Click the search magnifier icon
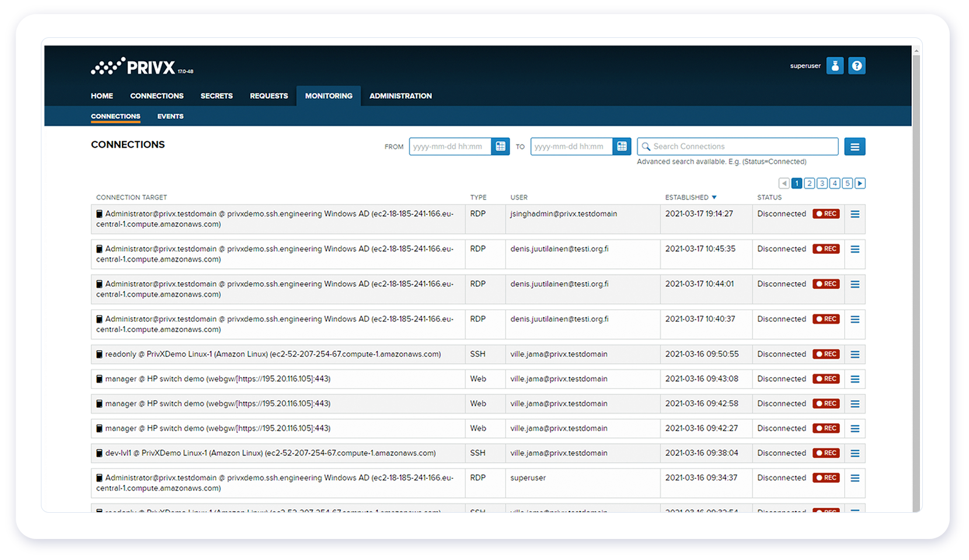 coord(646,146)
